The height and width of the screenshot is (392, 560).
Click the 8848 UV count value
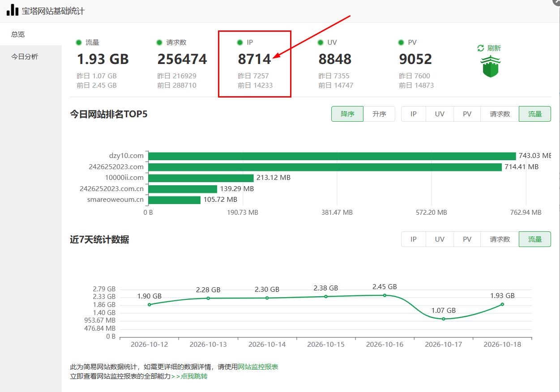pyautogui.click(x=335, y=59)
